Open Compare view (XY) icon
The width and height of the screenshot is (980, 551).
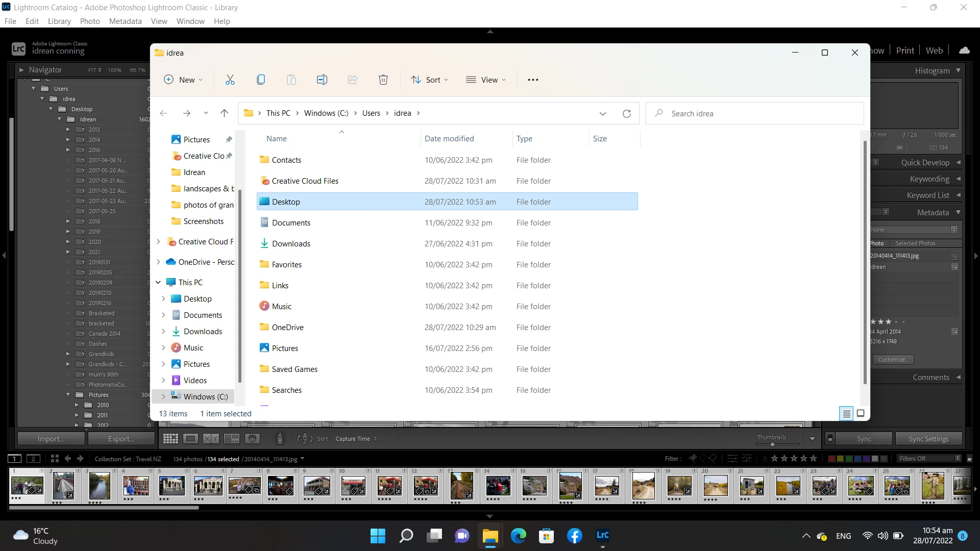pos(211,439)
